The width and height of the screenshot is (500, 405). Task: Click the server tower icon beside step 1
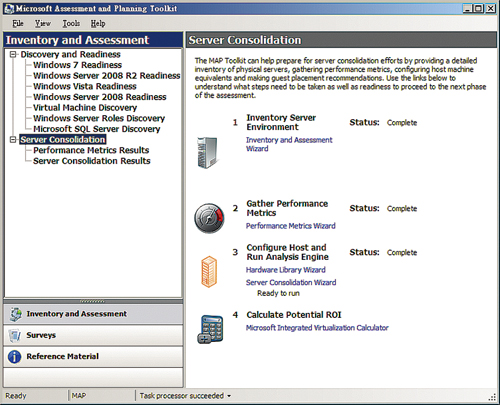208,153
